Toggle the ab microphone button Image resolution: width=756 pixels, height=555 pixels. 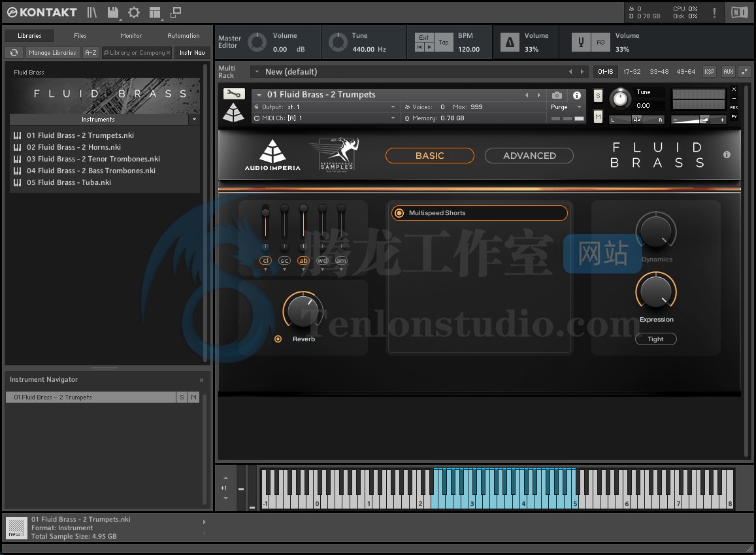pyautogui.click(x=303, y=260)
